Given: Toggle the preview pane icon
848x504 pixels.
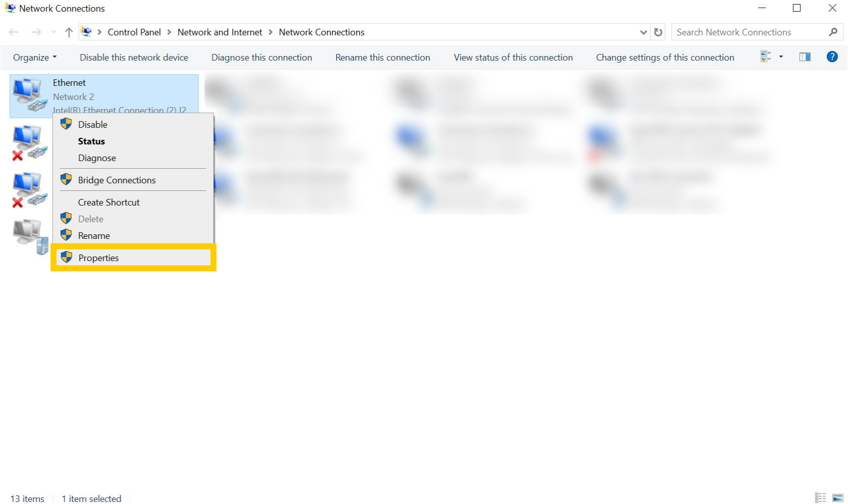Looking at the screenshot, I should (x=805, y=57).
